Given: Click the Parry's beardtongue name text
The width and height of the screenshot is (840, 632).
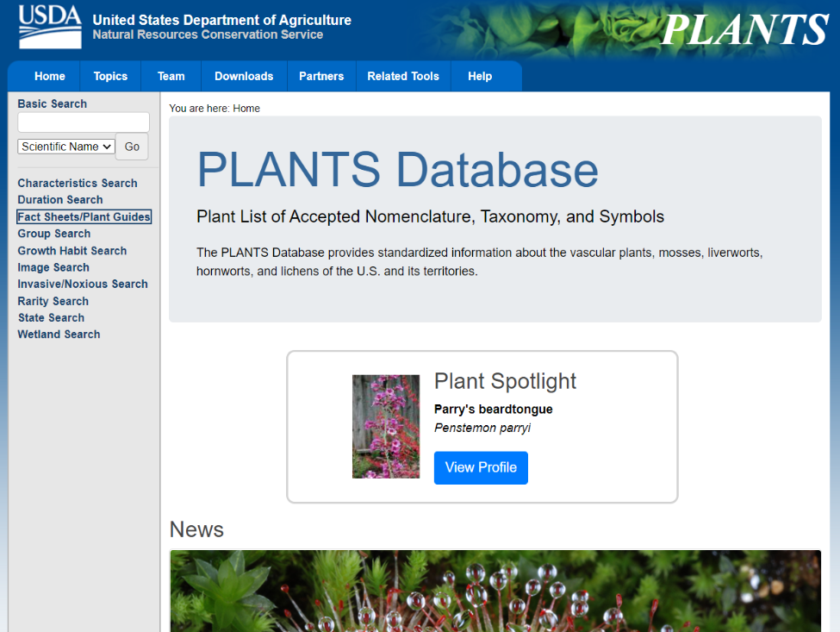Looking at the screenshot, I should tap(494, 409).
